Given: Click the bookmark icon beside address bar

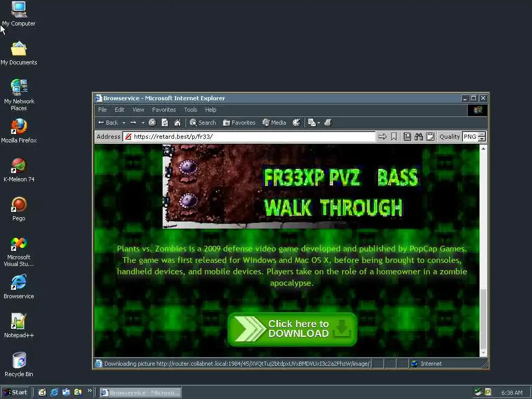Looking at the screenshot, I should point(394,137).
